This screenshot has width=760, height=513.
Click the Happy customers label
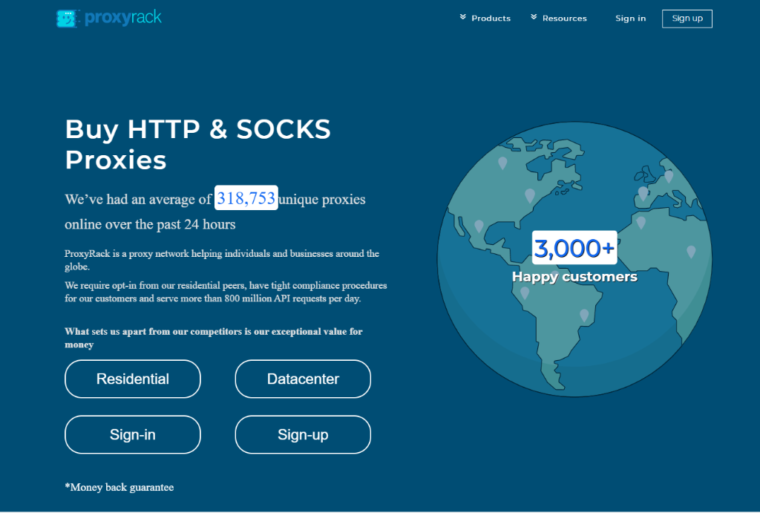click(574, 276)
